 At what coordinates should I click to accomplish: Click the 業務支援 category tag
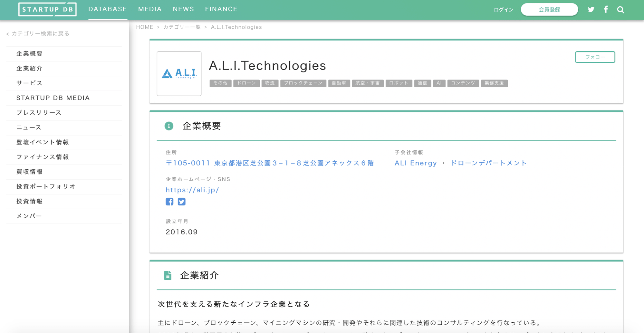[494, 83]
